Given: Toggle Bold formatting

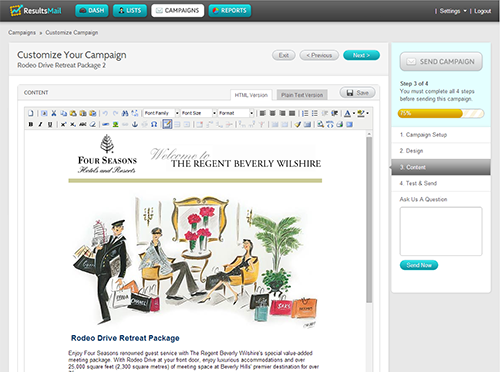Looking at the screenshot, I should coord(31,124).
